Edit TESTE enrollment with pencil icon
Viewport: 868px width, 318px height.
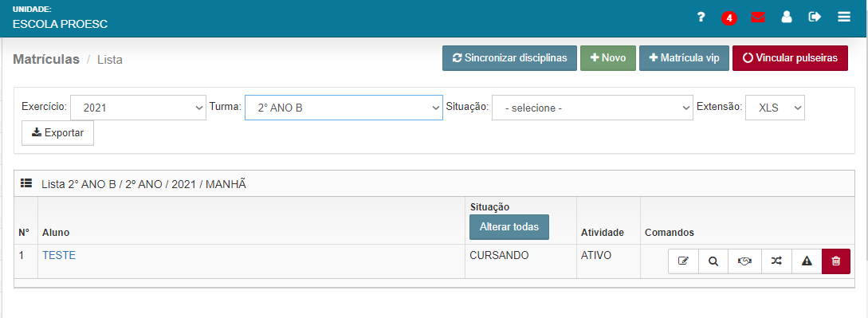(683, 261)
